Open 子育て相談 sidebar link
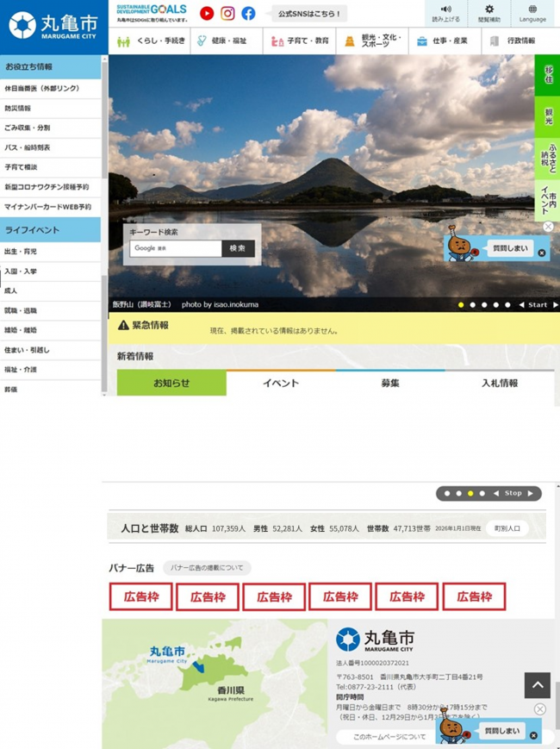560x749 pixels. [x=51, y=167]
